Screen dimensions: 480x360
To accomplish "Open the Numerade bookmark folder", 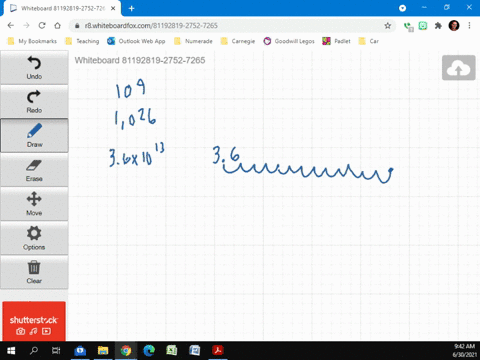I will tap(193, 41).
